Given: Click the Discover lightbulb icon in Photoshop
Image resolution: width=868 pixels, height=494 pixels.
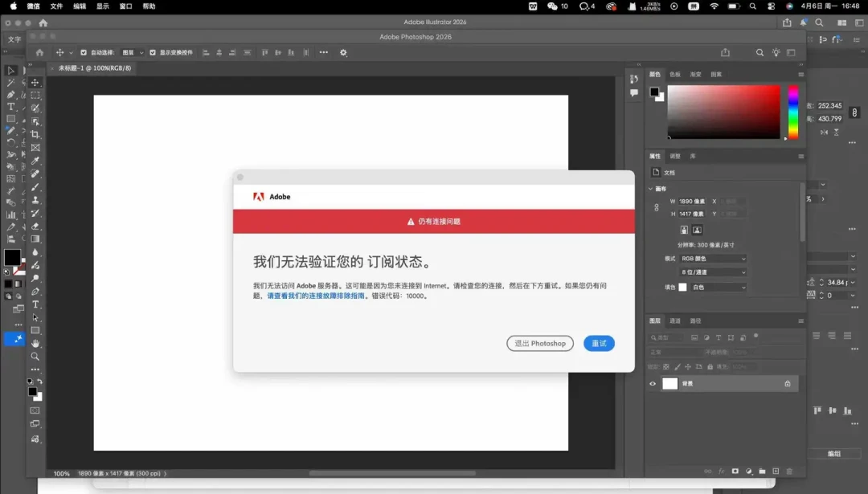Looking at the screenshot, I should tap(776, 52).
